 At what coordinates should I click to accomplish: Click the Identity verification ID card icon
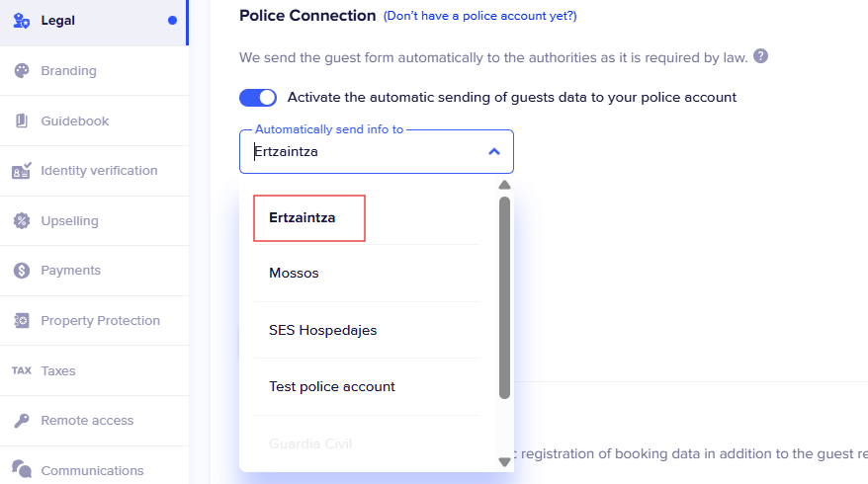coord(21,170)
